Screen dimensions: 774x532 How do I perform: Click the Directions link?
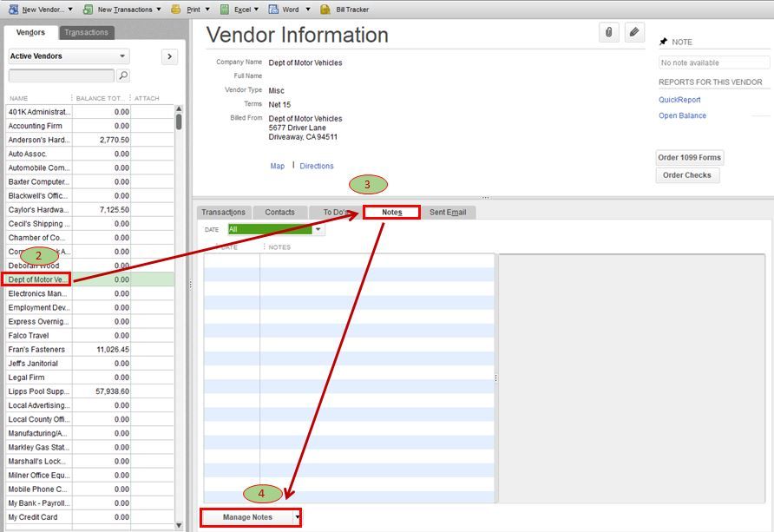coord(317,166)
